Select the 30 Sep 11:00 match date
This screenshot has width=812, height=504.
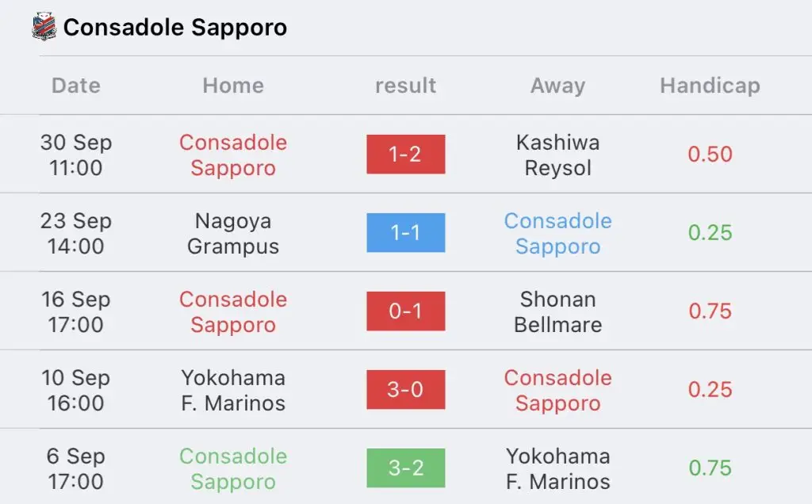coord(76,155)
